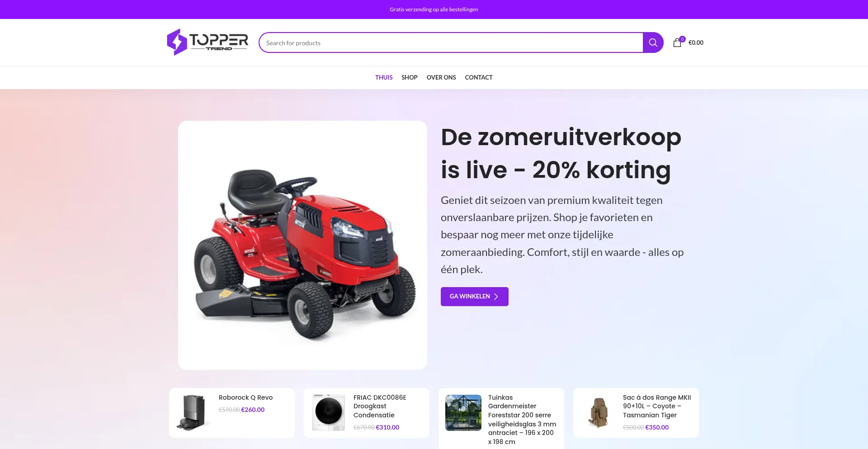Open Sac à dos Range MKII link
Viewport: 868px width, 449px height.
(657, 406)
